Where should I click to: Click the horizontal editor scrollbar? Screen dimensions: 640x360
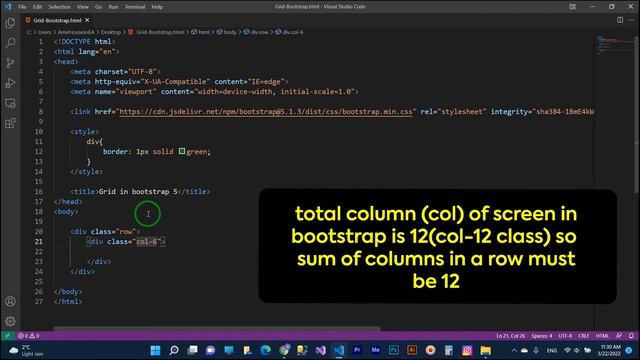pyautogui.click(x=217, y=328)
